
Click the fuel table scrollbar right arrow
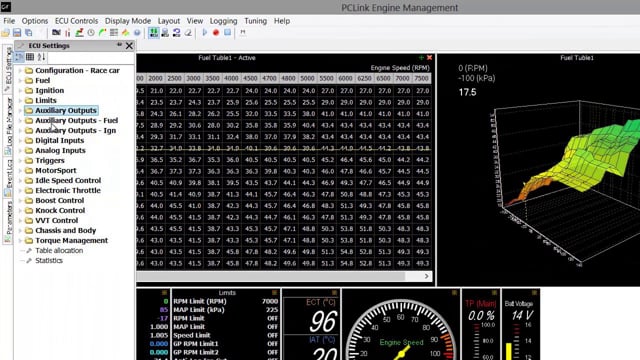(x=427, y=276)
